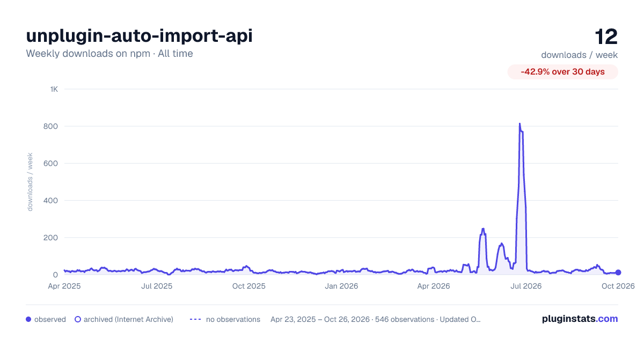The image size is (644, 338).
Task: Click the unplugin-auto-import-api title
Action: [139, 35]
